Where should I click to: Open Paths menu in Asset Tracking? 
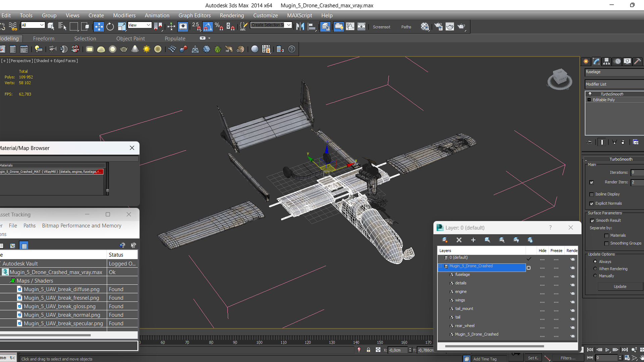click(x=30, y=226)
